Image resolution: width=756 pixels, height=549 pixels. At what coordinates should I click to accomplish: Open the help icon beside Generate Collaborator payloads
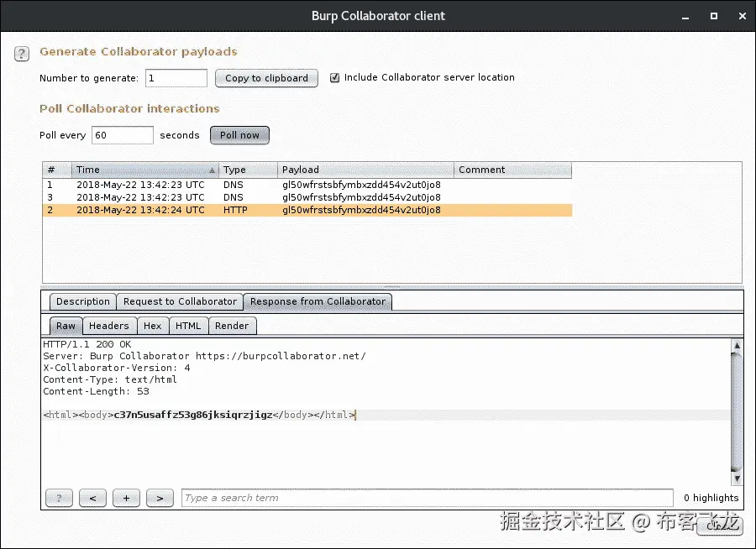(22, 54)
